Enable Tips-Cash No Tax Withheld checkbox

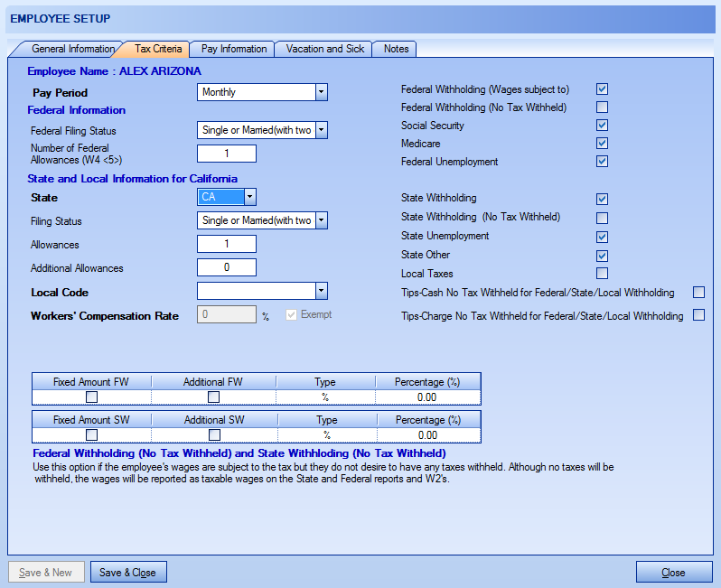(698, 293)
